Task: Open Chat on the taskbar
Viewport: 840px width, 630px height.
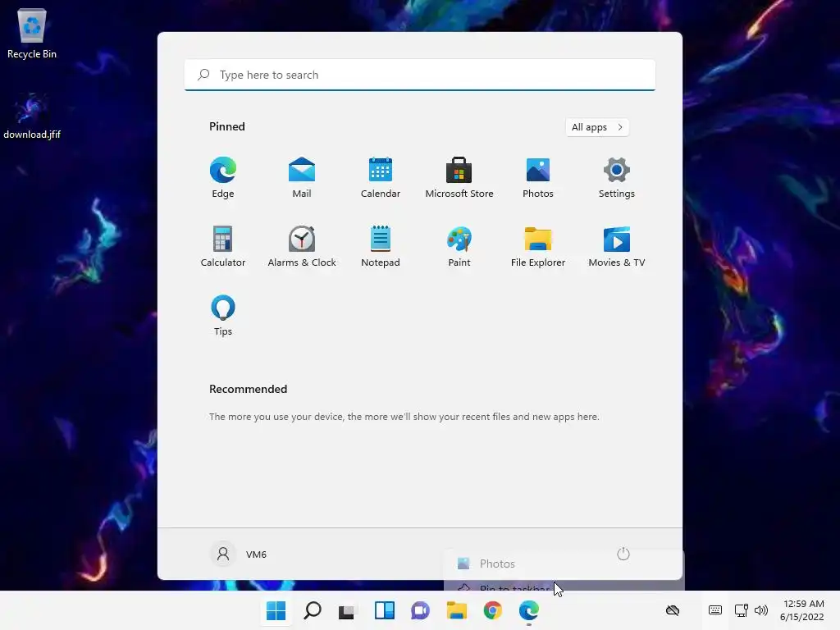Action: 421,610
